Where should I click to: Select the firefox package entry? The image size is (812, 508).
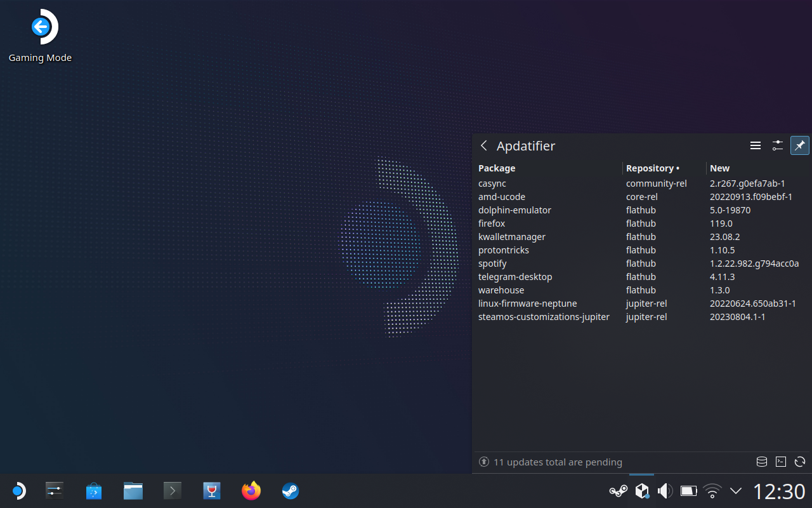point(642,224)
